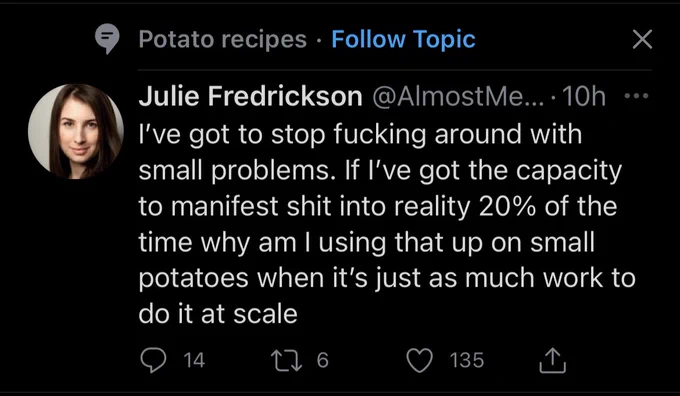
Task: Open the three-dot more options menu
Action: pyautogui.click(x=636, y=96)
